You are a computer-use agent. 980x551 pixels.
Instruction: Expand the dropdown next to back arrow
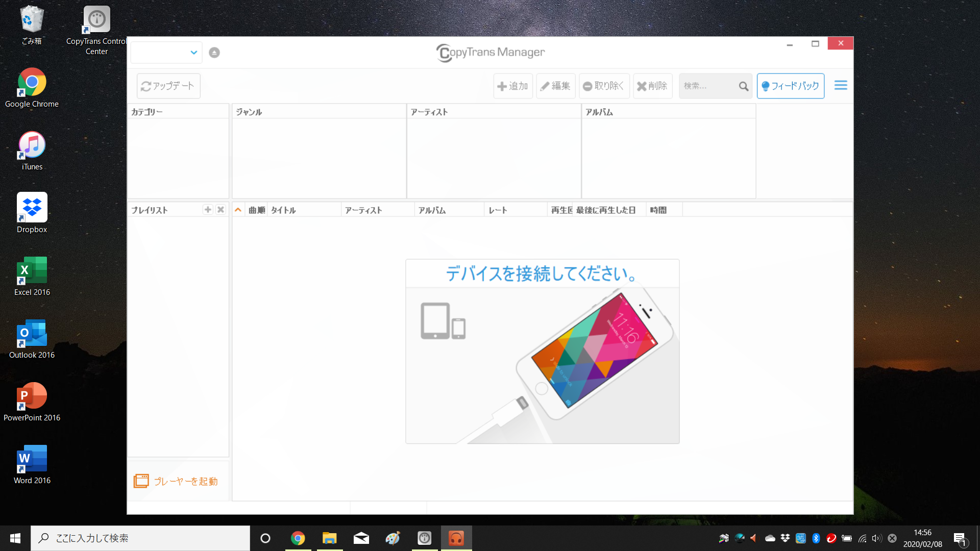coord(194,53)
